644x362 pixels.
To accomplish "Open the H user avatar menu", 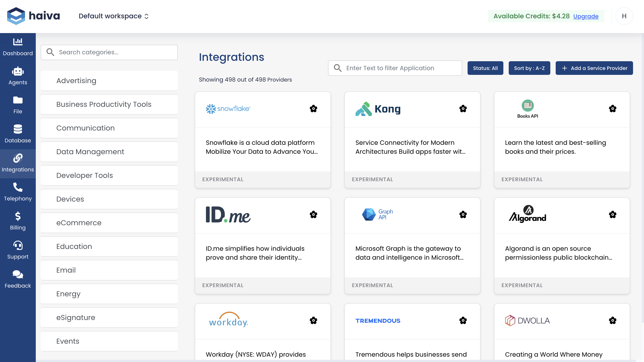I will click(624, 16).
